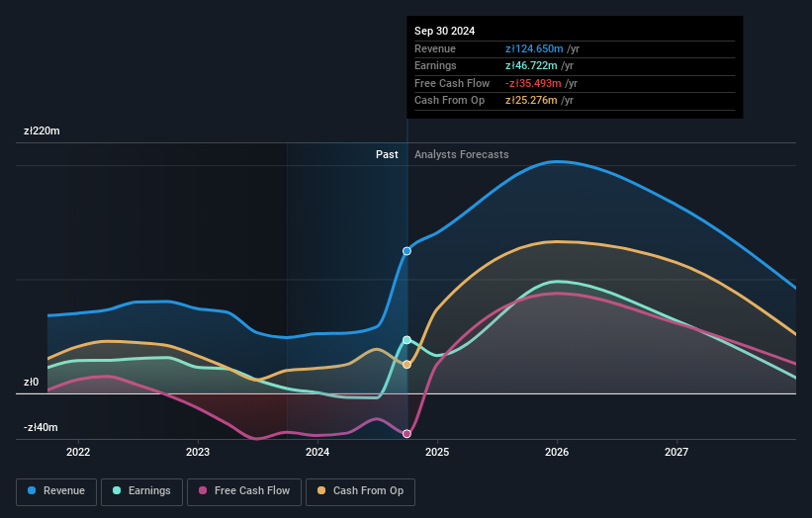Click the blue Revenue data point marker
This screenshot has width=812, height=518.
(x=407, y=251)
